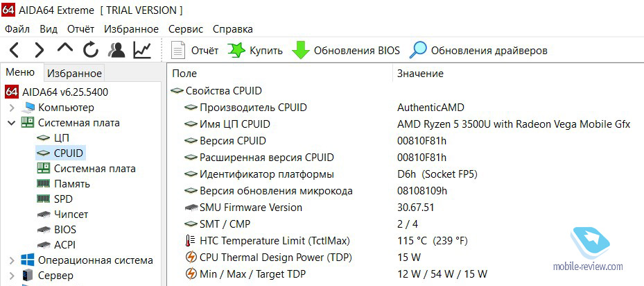Expand the Сервер tree node
Screen dimensions: 644x286
click(x=12, y=275)
